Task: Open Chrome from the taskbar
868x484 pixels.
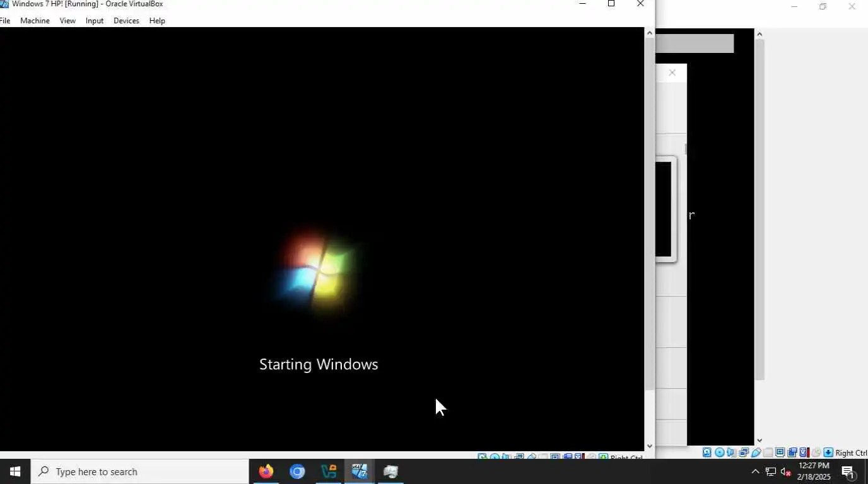Action: click(x=297, y=471)
